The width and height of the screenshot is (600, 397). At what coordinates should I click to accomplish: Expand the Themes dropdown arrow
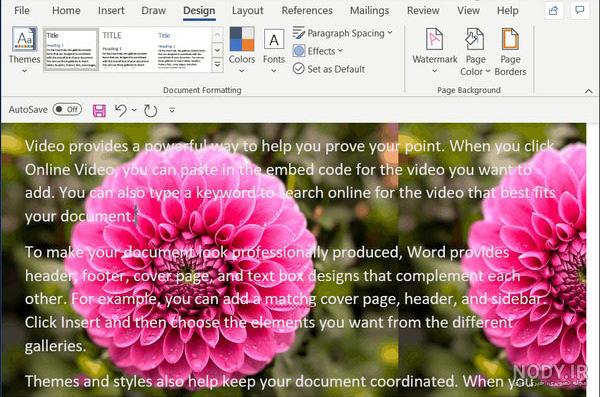tap(24, 71)
